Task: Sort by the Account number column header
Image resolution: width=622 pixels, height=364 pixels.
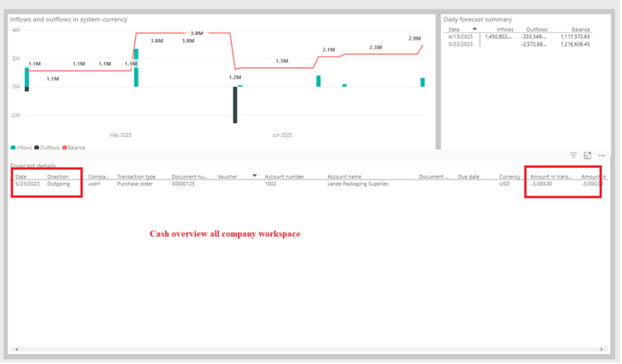Action: [285, 176]
